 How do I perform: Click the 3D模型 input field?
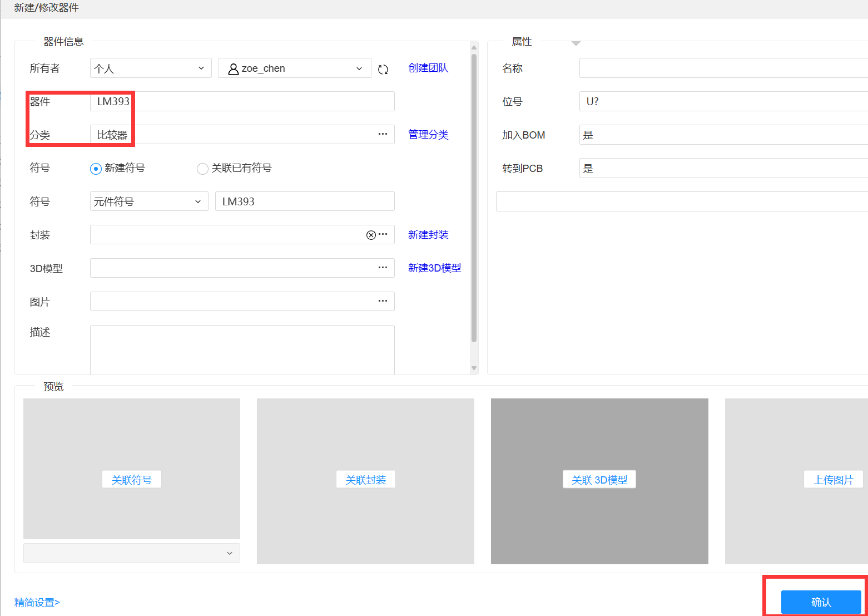point(242,268)
